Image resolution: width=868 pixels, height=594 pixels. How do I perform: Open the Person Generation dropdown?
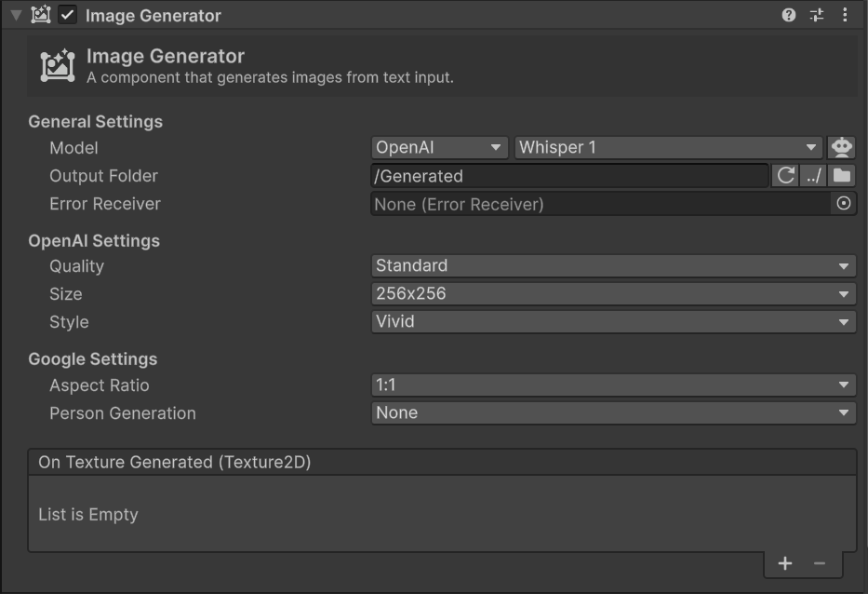point(613,413)
